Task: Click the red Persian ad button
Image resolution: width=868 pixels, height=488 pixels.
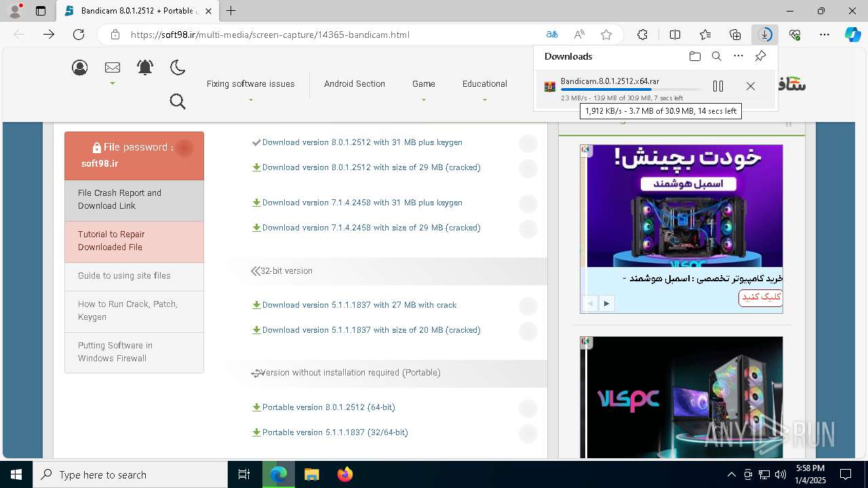Action: pos(761,298)
